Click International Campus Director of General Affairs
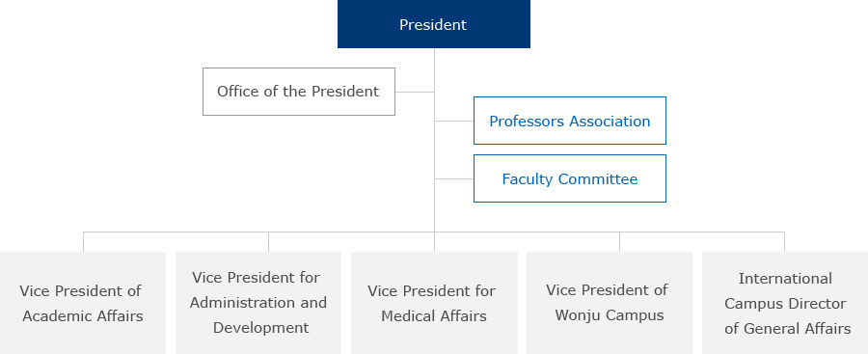 pos(785,303)
